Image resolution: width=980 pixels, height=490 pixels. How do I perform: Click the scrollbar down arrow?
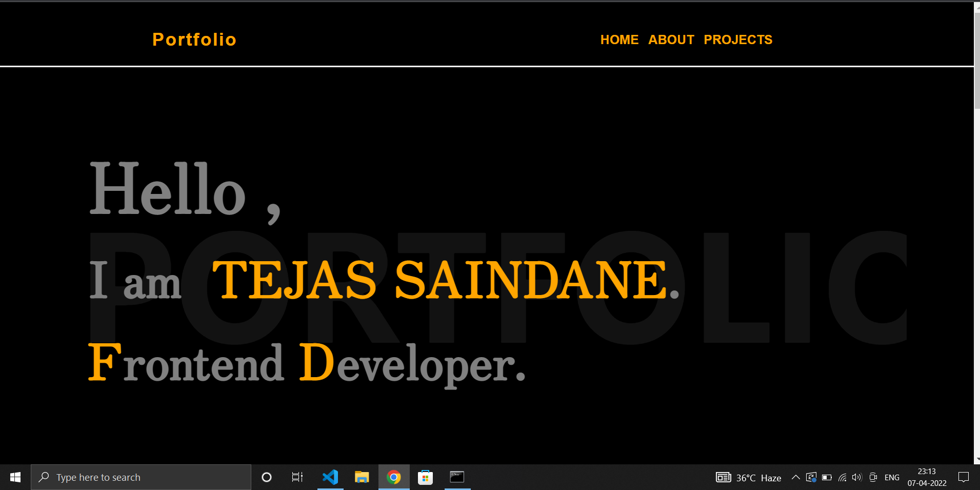click(x=977, y=459)
